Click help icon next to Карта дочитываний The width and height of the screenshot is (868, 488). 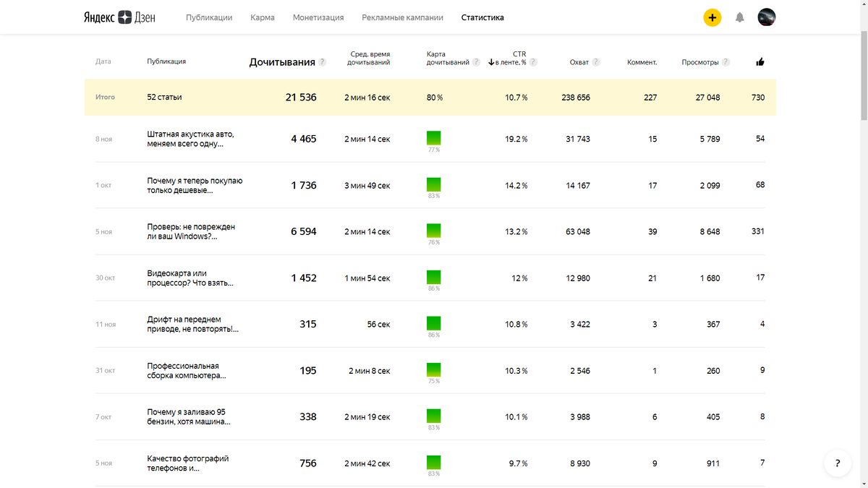[x=476, y=62]
